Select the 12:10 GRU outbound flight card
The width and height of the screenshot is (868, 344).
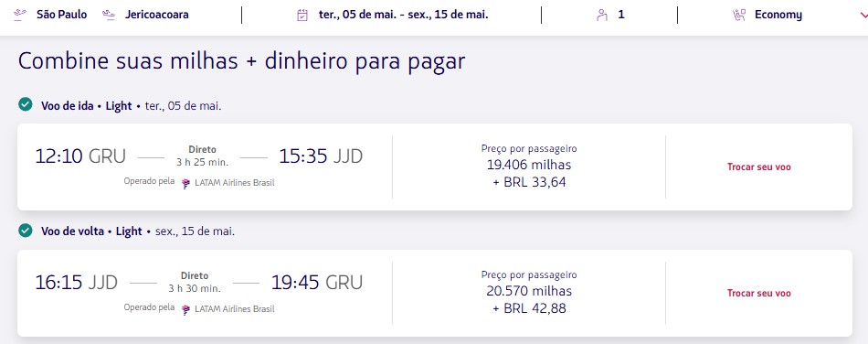click(x=435, y=167)
